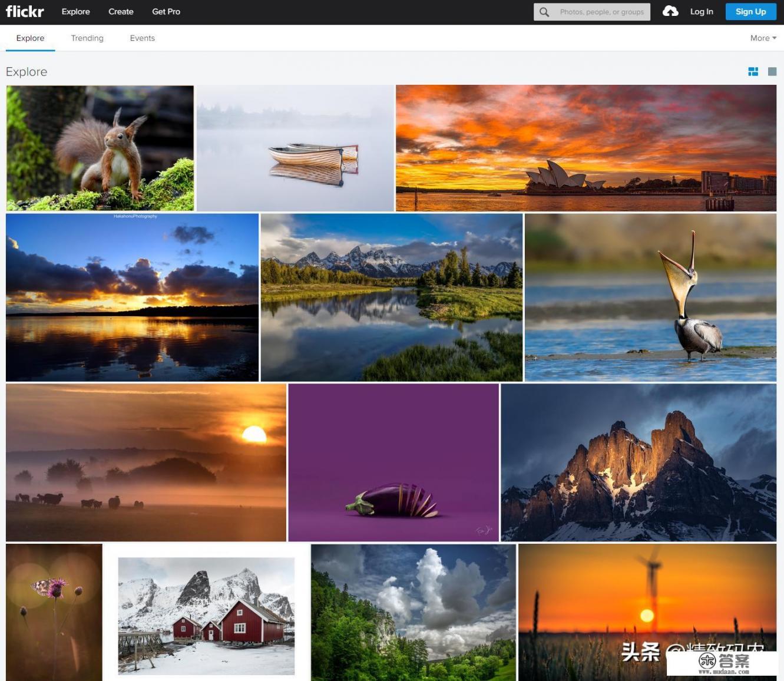Open Explore in top navigation bar
The height and width of the screenshot is (681, 784).
click(x=75, y=12)
